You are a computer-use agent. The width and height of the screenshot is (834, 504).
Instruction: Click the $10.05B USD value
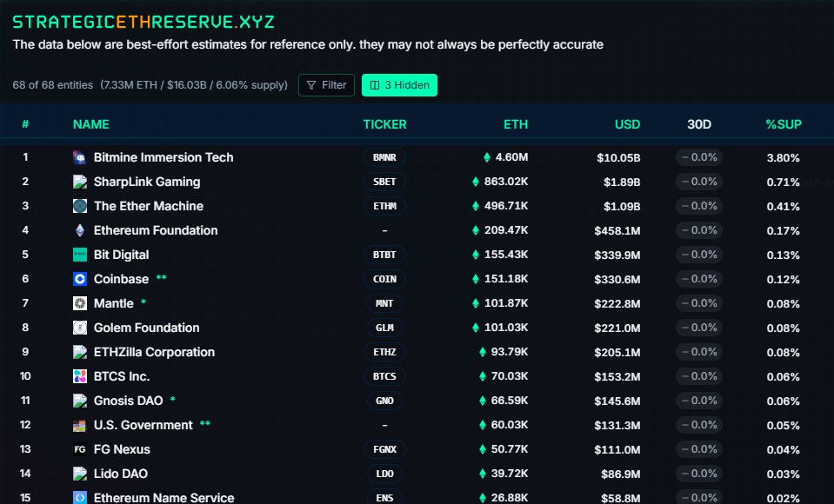pyautogui.click(x=618, y=158)
